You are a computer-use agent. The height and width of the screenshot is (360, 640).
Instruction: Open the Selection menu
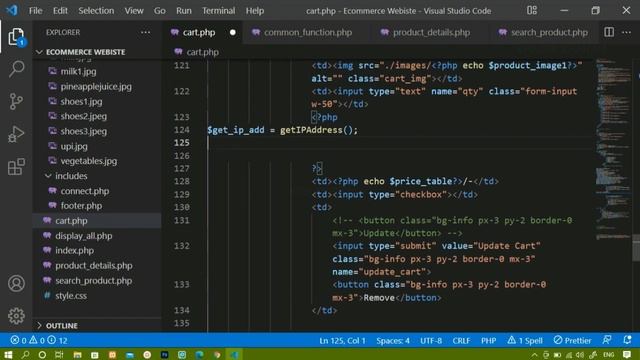tap(96, 11)
